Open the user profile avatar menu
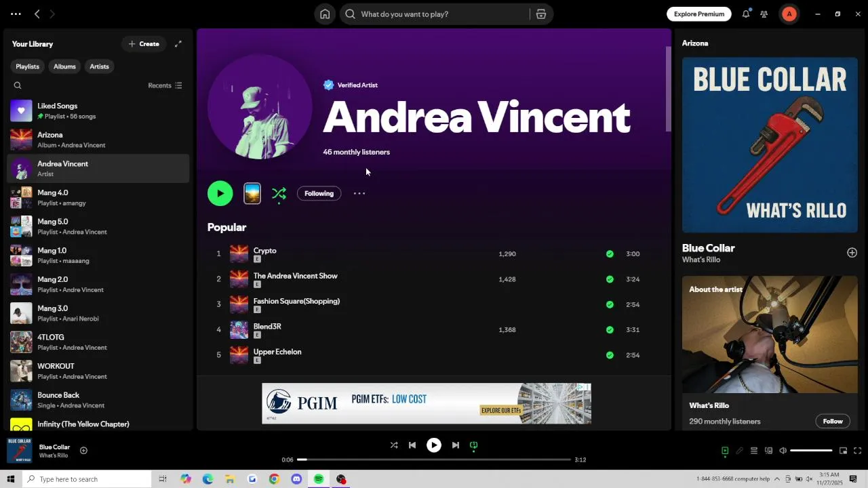Image resolution: width=868 pixels, height=488 pixels. tap(789, 14)
